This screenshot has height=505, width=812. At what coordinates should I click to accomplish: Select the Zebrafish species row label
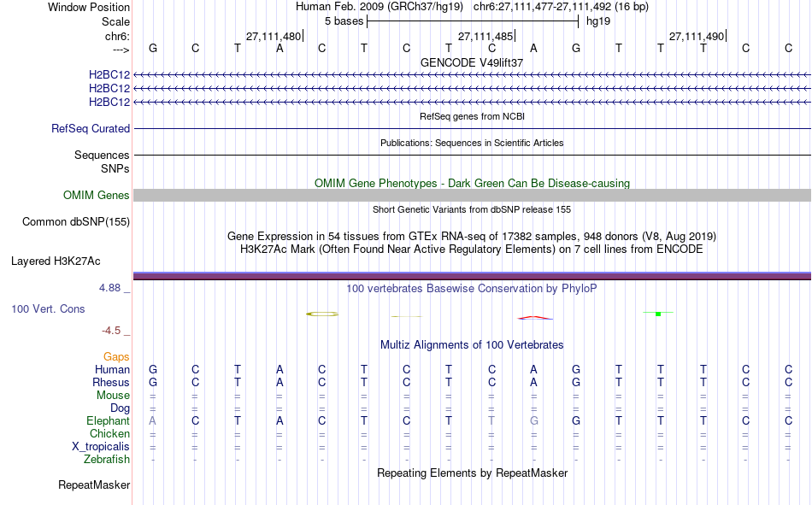point(107,460)
